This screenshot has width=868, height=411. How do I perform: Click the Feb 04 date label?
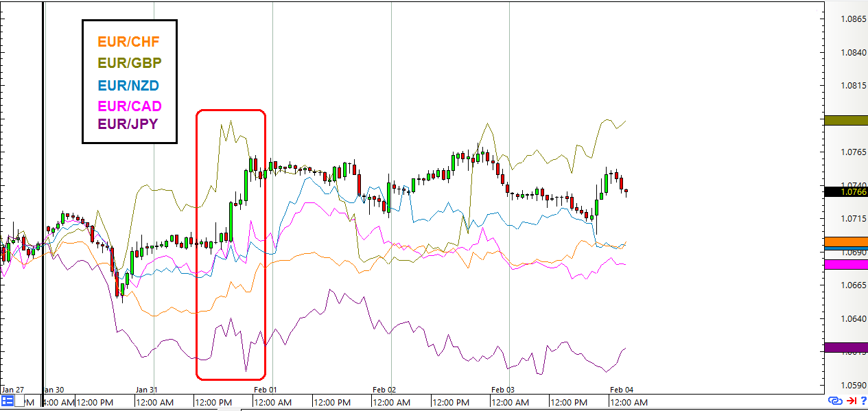(x=622, y=389)
